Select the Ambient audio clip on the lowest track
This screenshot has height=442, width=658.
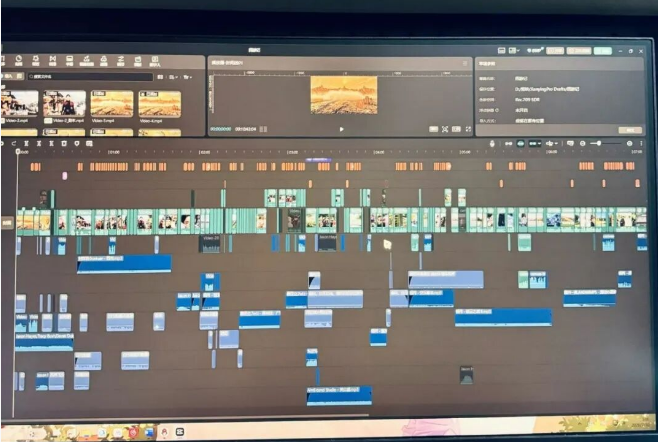click(x=339, y=396)
